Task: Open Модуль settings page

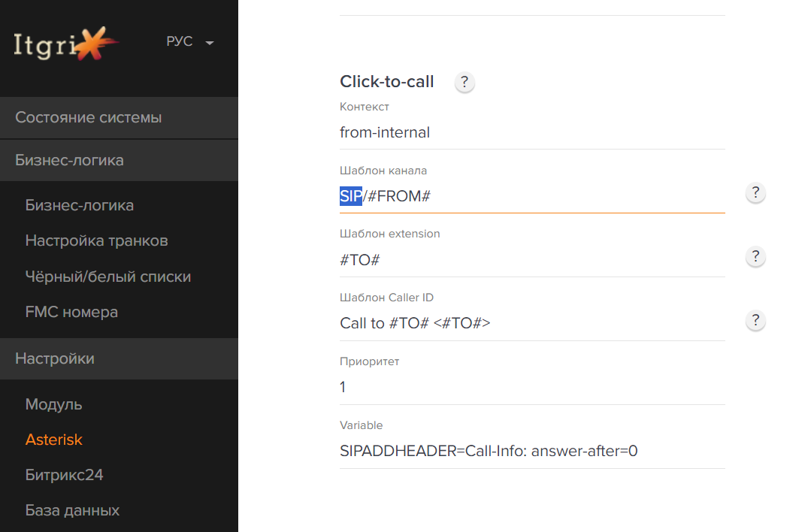Action: pyautogui.click(x=54, y=404)
